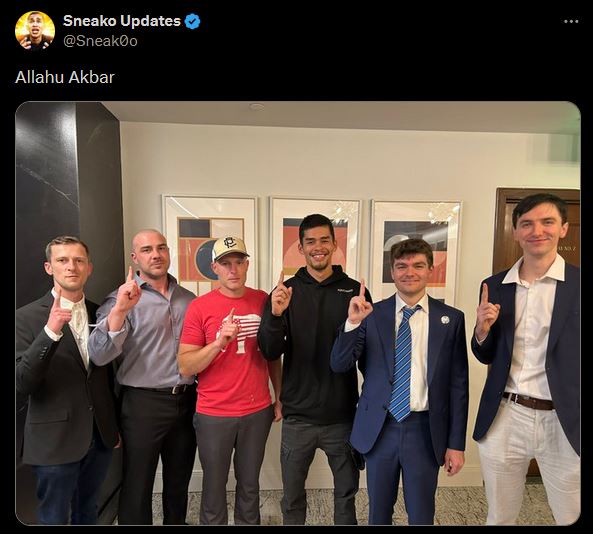Click the man in red t-shirt
Screen dimensions: 593x534
(x=230, y=380)
